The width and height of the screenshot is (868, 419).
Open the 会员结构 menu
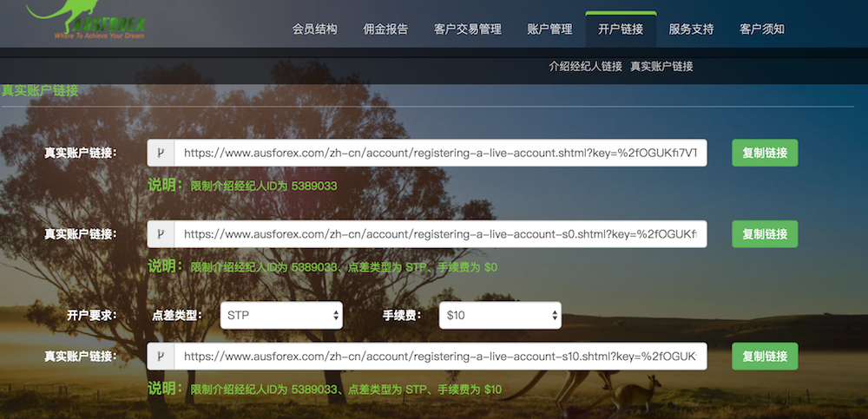coord(314,29)
